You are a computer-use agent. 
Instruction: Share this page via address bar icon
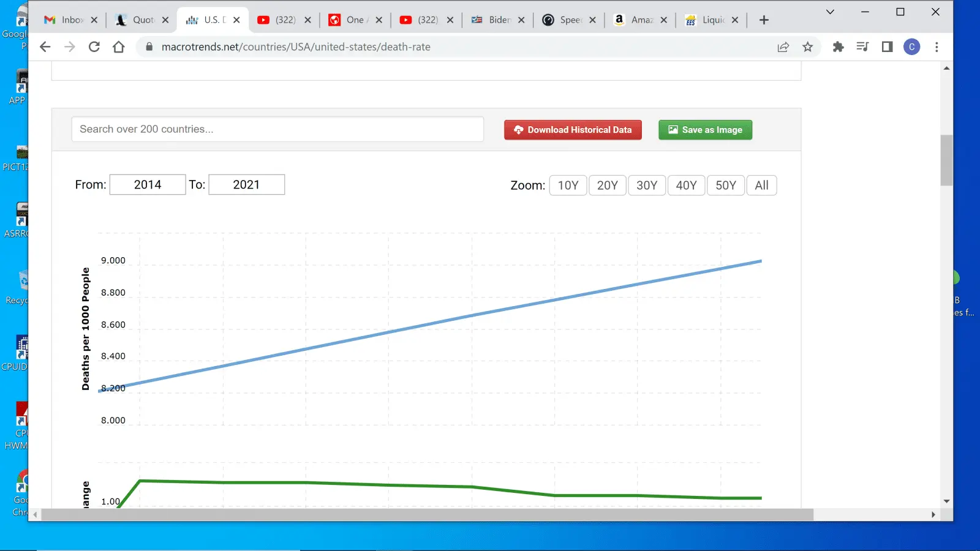pyautogui.click(x=783, y=47)
